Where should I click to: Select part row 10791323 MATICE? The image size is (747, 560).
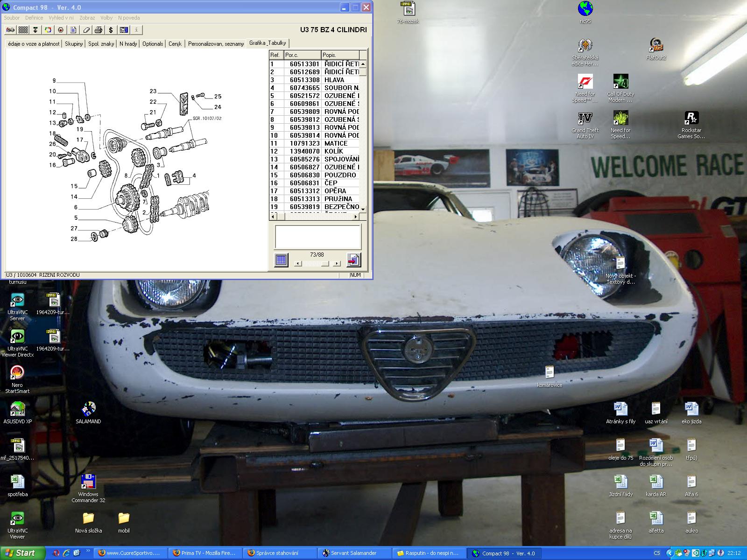tap(317, 143)
